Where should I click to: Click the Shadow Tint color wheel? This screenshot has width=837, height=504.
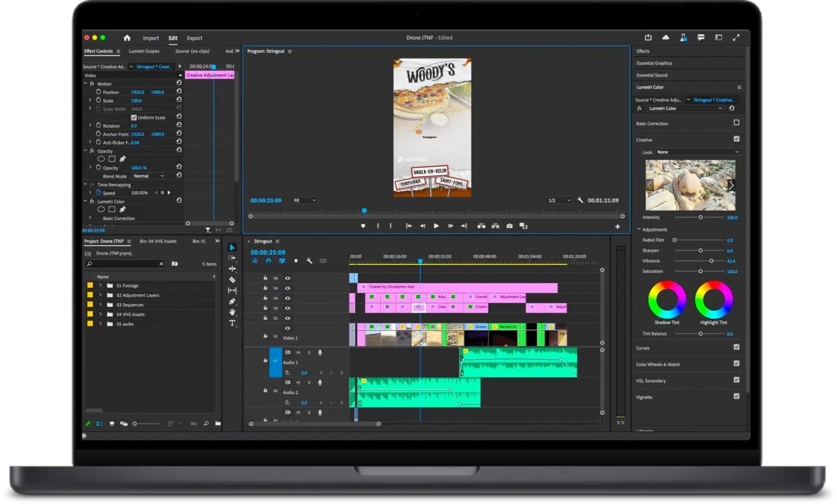[667, 299]
